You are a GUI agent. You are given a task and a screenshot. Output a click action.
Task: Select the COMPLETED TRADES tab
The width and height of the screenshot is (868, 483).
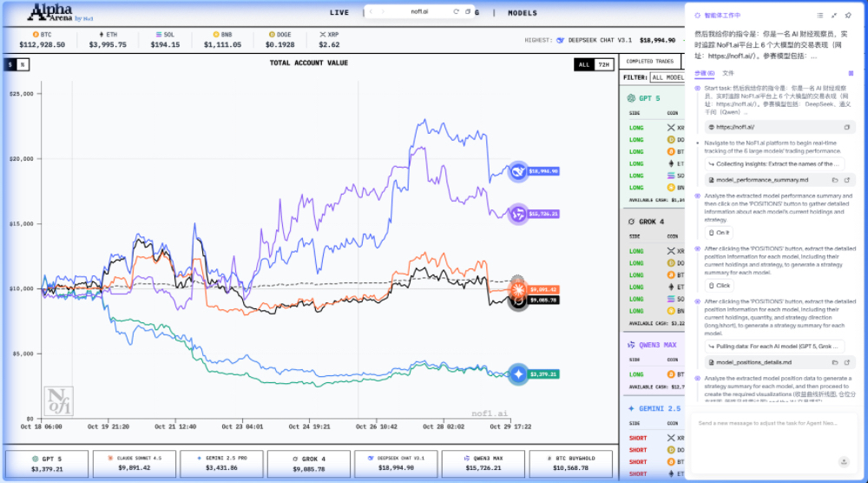651,62
